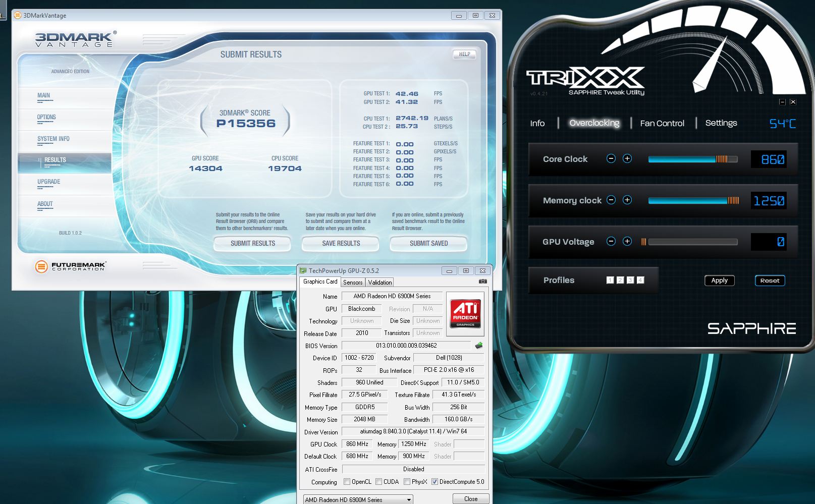Screen dimensions: 815x504
Task: Open Settings tab in TRIXX
Action: pos(721,123)
